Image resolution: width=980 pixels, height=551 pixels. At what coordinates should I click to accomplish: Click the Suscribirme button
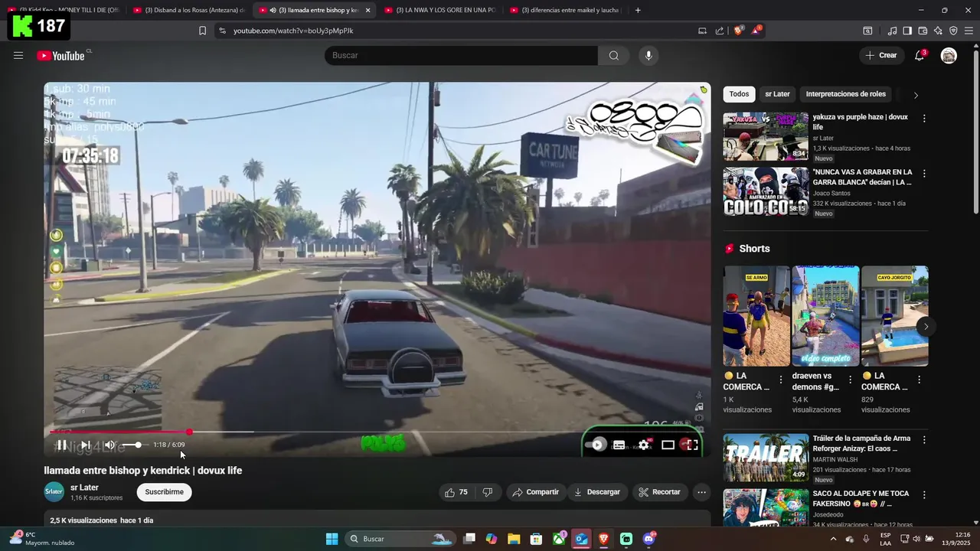(x=165, y=492)
